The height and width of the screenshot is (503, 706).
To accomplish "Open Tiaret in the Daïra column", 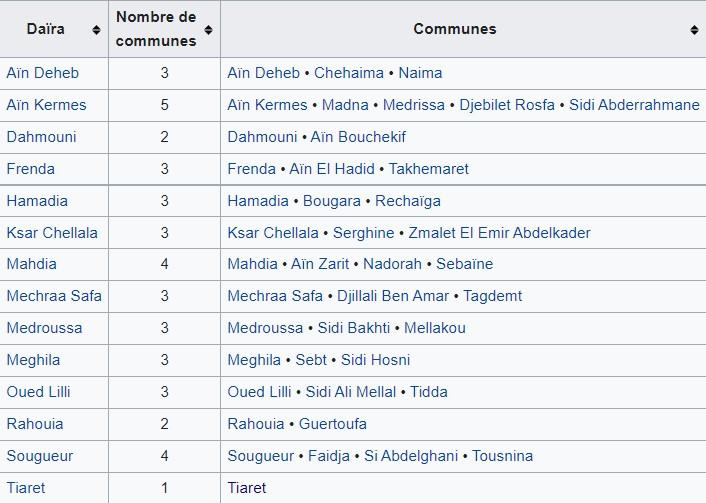I will [26, 488].
